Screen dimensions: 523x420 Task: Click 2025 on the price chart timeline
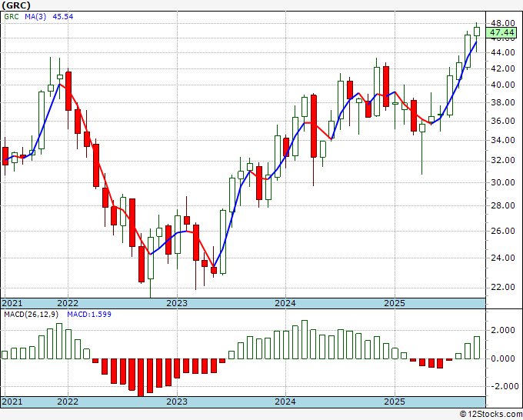395,303
